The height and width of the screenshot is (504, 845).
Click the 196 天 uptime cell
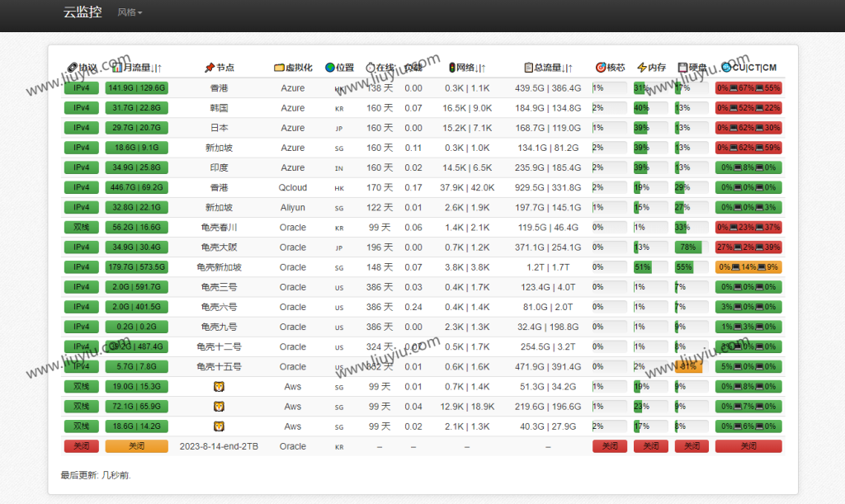pyautogui.click(x=380, y=247)
